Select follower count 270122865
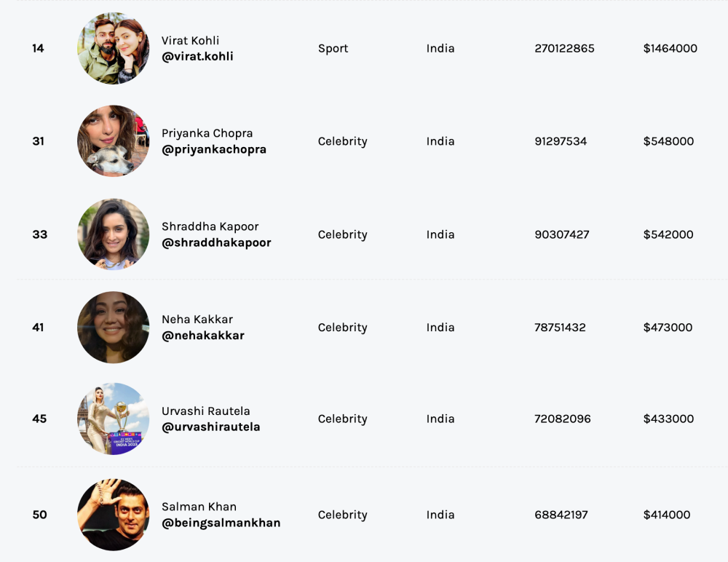 [x=564, y=49]
